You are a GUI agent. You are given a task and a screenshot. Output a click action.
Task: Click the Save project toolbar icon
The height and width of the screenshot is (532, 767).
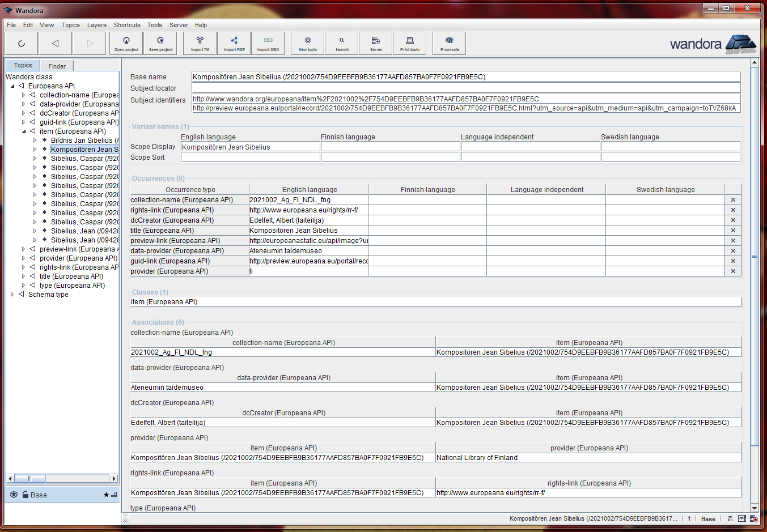click(160, 43)
